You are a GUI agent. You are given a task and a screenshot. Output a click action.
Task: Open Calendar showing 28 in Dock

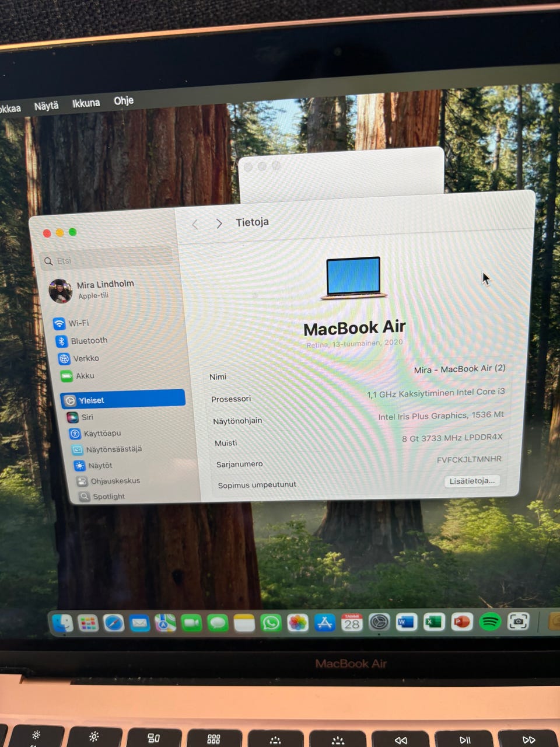tap(352, 623)
